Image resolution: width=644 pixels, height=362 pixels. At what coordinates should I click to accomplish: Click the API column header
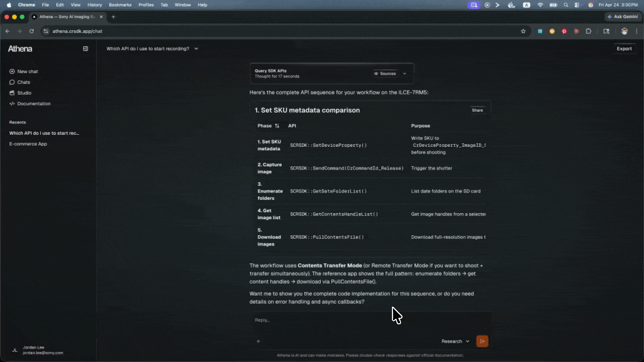(292, 126)
